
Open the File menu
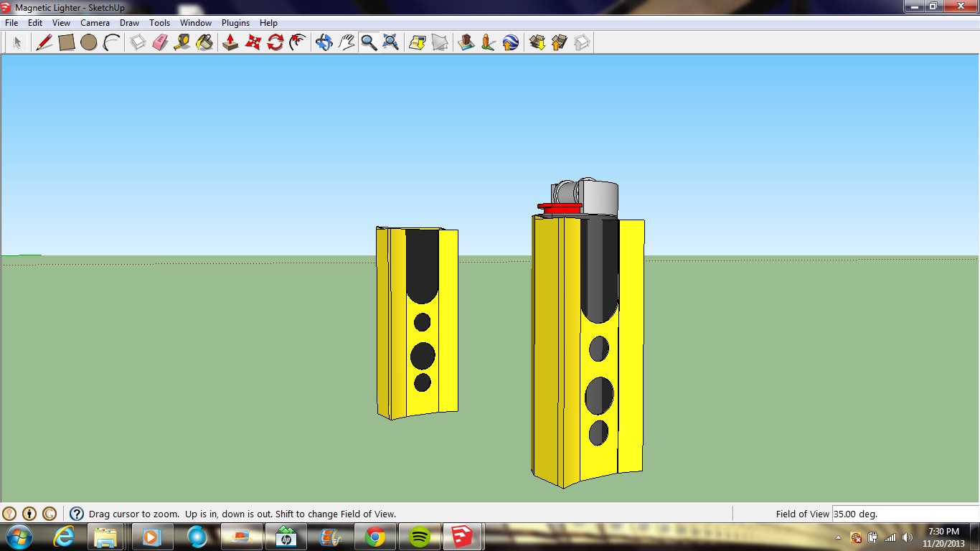[x=11, y=23]
